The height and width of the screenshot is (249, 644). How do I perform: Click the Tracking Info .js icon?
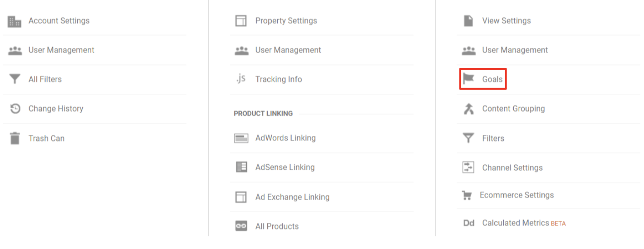click(241, 79)
